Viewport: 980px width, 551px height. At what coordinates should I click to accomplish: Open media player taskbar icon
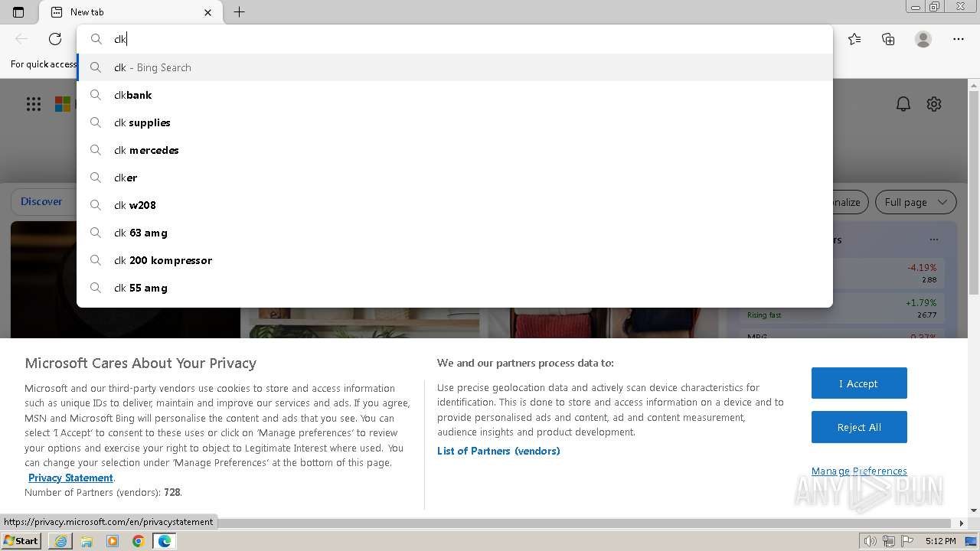tap(113, 541)
